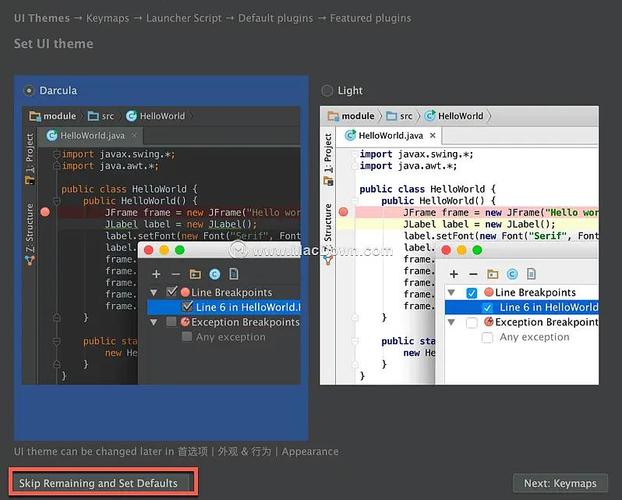
Task: Close HelloWorld.java tab in Light preview
Action: (x=433, y=135)
